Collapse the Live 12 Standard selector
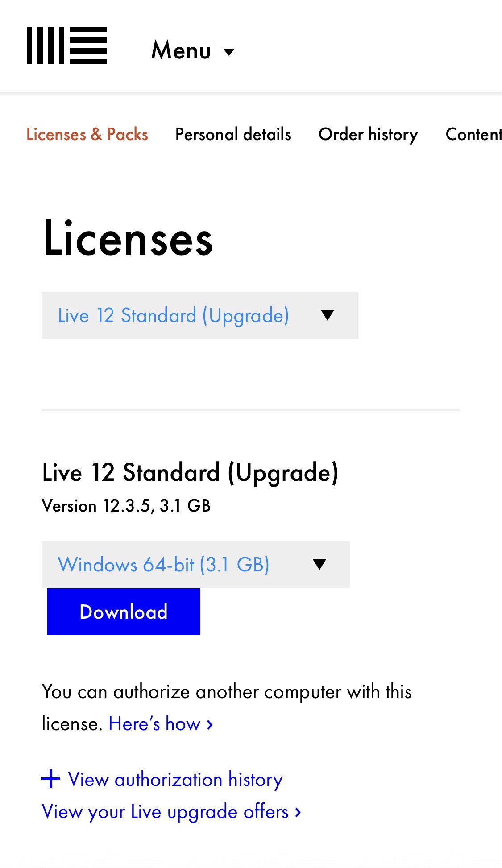Image resolution: width=502 pixels, height=868 pixels. [328, 315]
